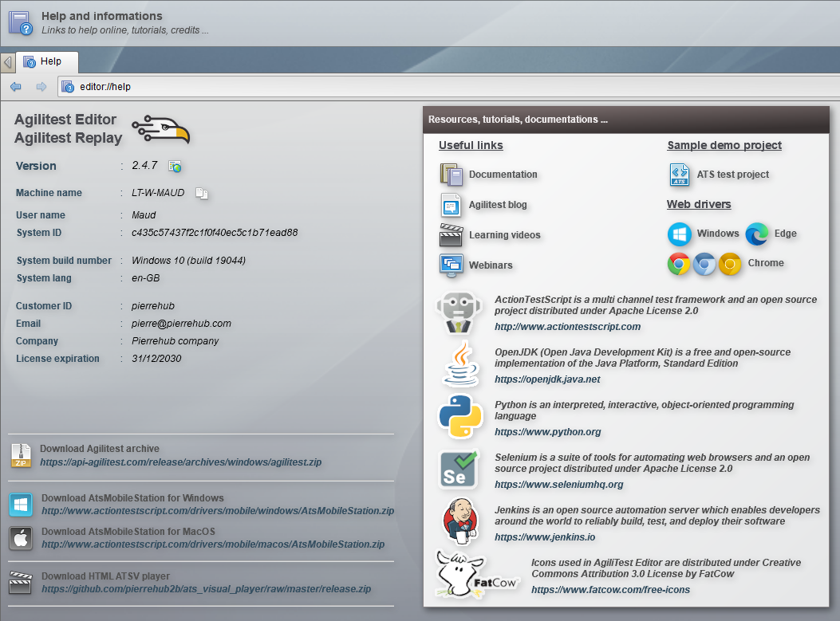
Task: Open the openjdk.java.net link
Action: pyautogui.click(x=547, y=379)
